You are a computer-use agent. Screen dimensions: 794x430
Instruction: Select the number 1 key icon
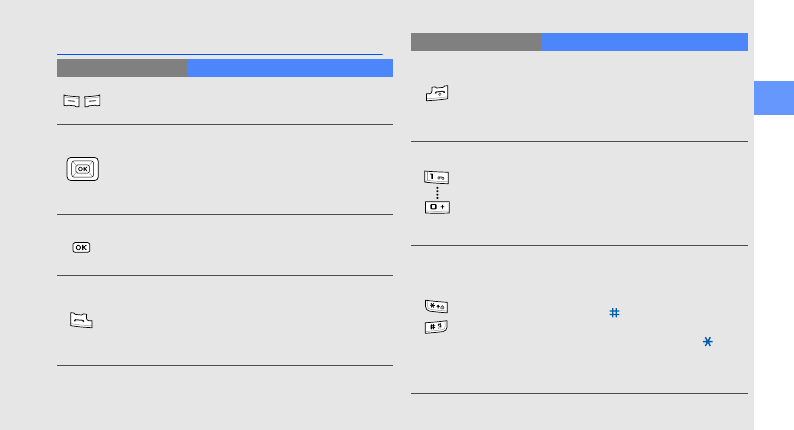click(x=437, y=177)
